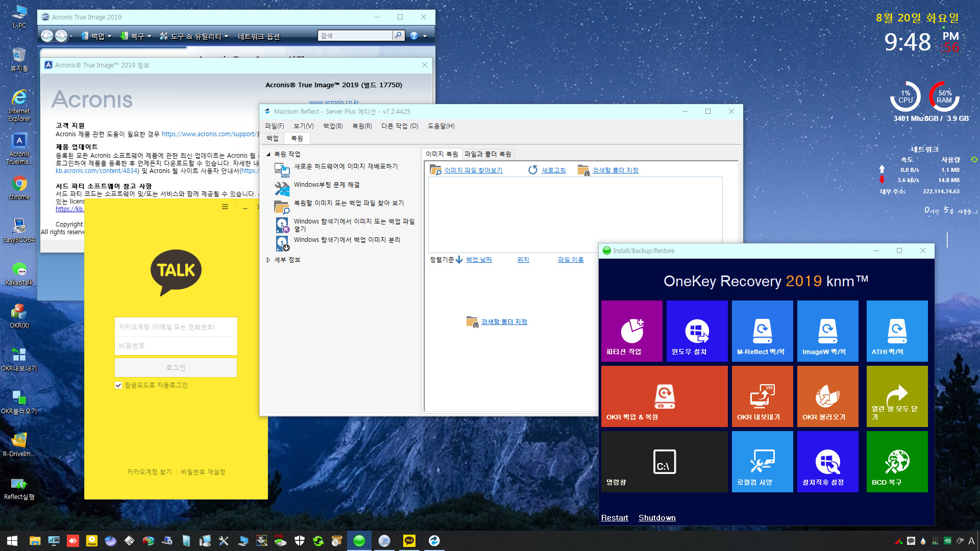Open the Acronis help question-mark icon
This screenshot has width=980, height=551.
pyautogui.click(x=414, y=36)
